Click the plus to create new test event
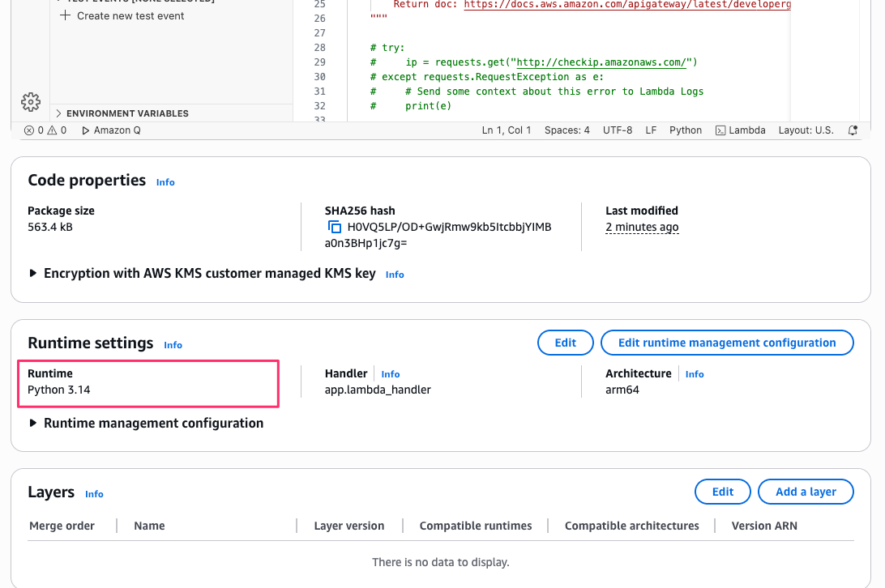This screenshot has width=885, height=588. (66, 15)
